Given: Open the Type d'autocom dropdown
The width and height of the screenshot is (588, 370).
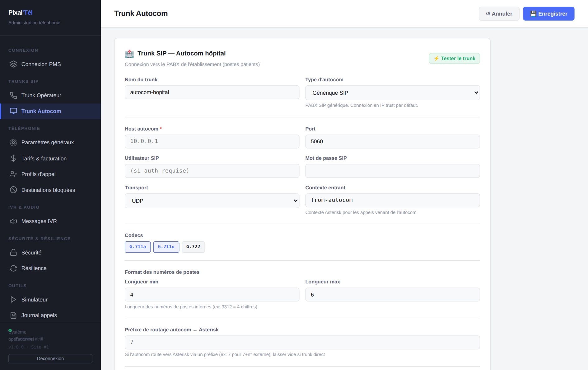Looking at the screenshot, I should click(x=393, y=93).
